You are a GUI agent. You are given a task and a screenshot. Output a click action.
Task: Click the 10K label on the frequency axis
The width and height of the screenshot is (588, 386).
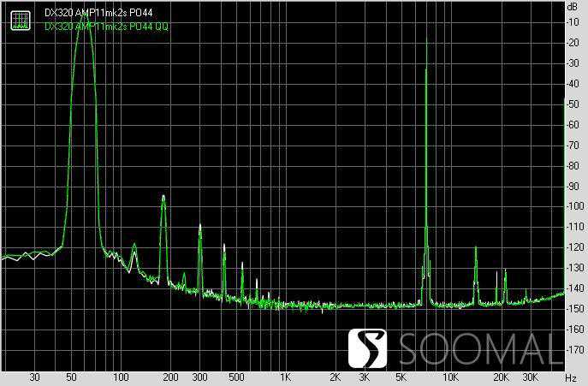[x=450, y=377]
